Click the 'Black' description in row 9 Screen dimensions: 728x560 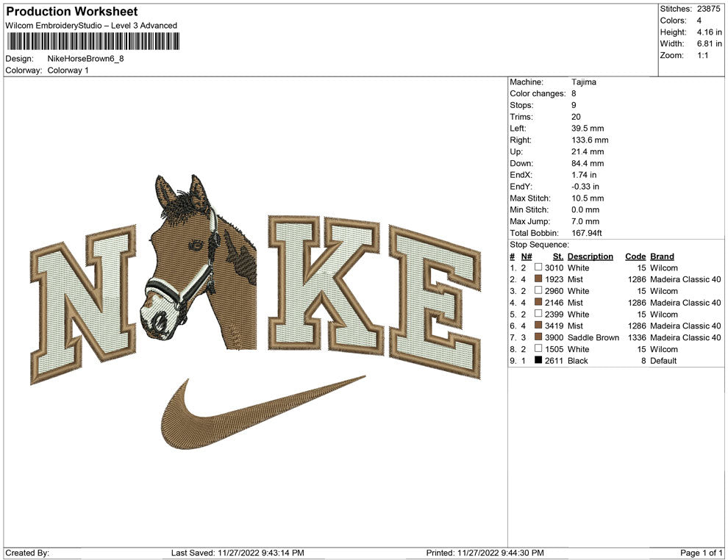[x=577, y=361]
